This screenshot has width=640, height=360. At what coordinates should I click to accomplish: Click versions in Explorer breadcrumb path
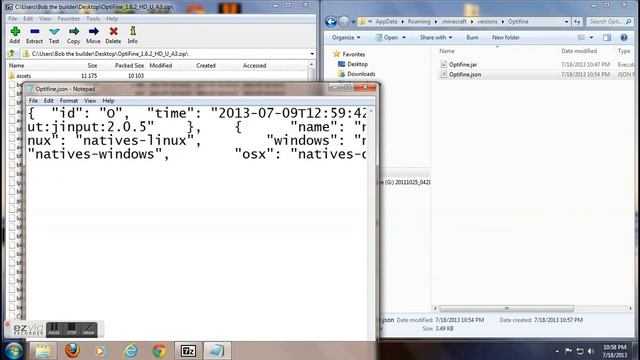tap(487, 22)
